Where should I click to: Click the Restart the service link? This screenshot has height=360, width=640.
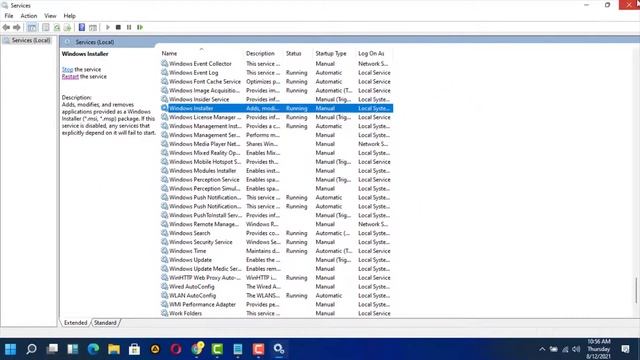pos(70,76)
